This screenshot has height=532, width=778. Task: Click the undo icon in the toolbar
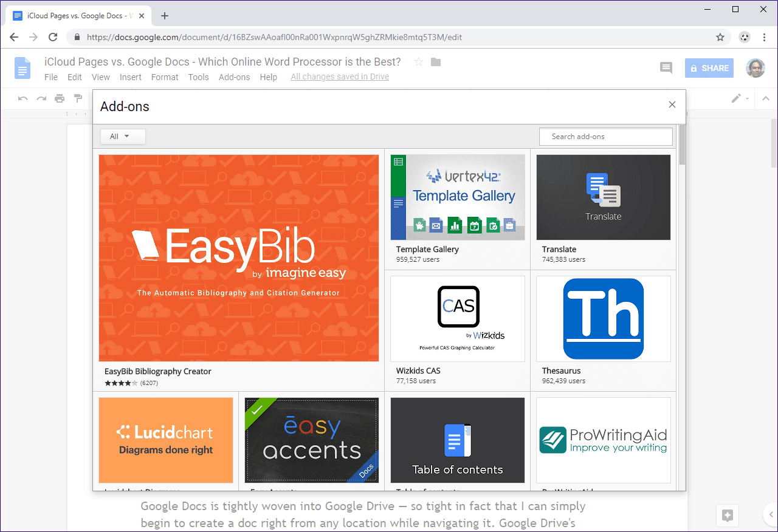23,98
